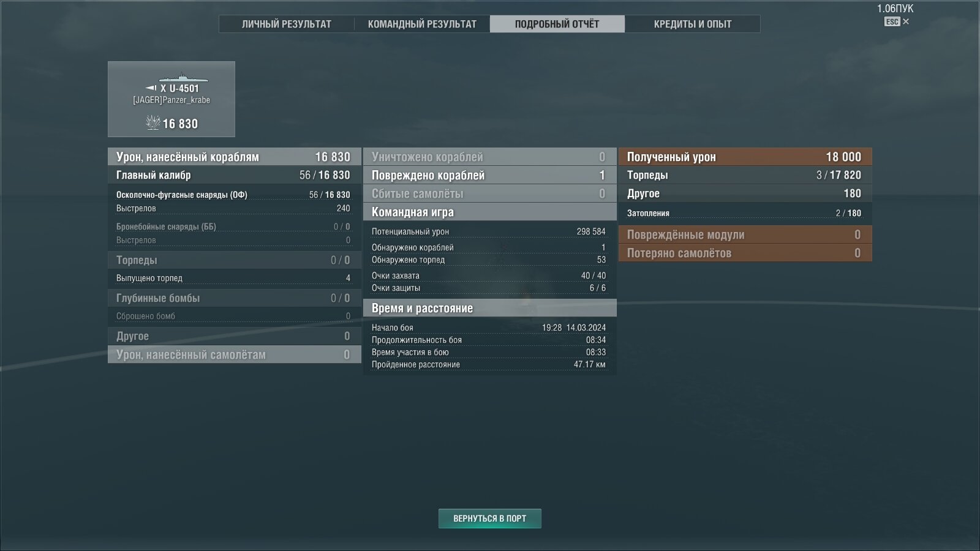Screen dimensions: 980x551
Task: Select the U-4501 ship card
Action: point(171,99)
